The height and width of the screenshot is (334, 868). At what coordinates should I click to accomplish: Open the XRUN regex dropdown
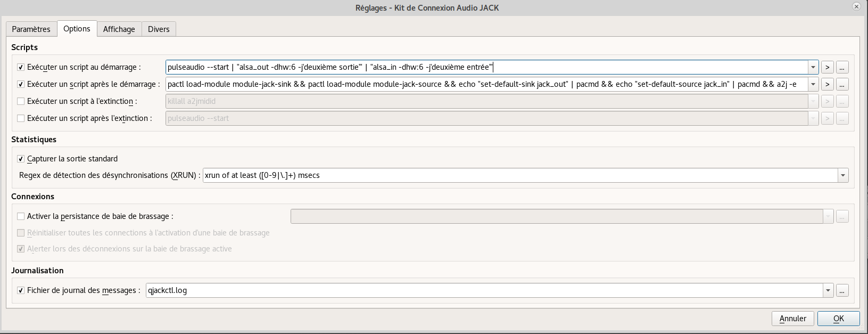842,175
